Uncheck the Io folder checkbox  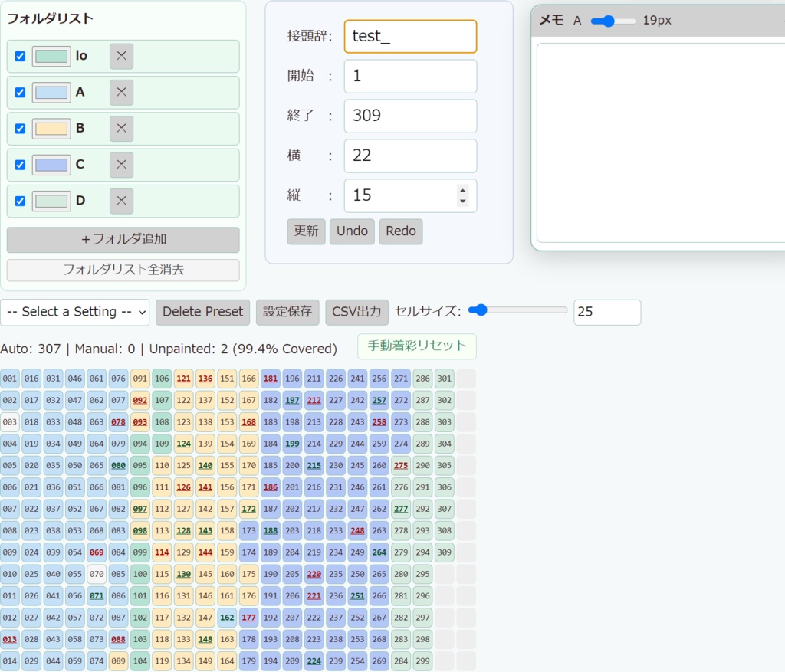(x=20, y=56)
